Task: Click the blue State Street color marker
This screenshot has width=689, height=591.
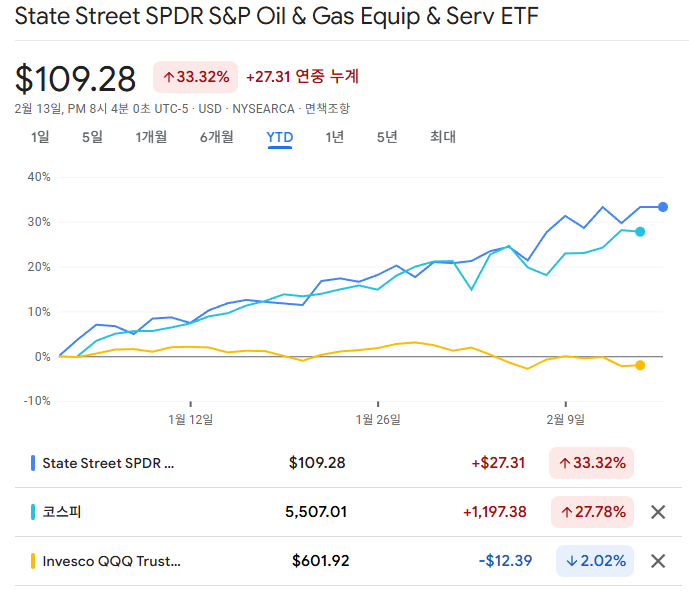Action: (33, 463)
